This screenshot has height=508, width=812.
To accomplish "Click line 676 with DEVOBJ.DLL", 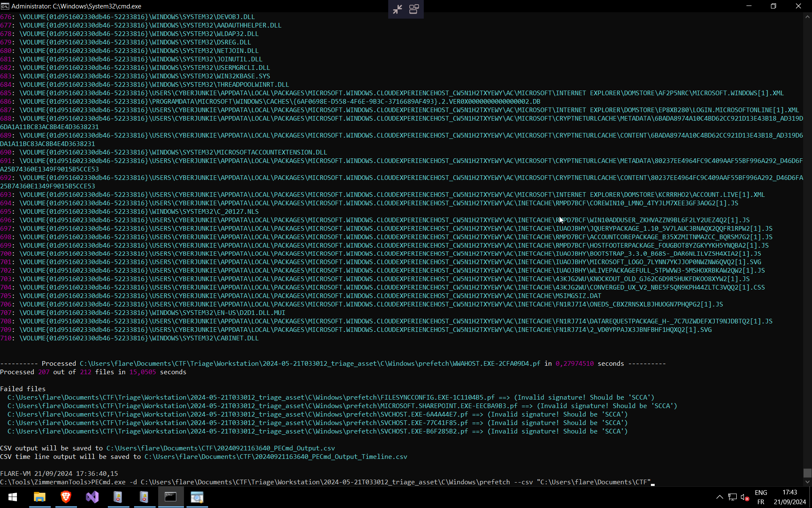I will 127,17.
